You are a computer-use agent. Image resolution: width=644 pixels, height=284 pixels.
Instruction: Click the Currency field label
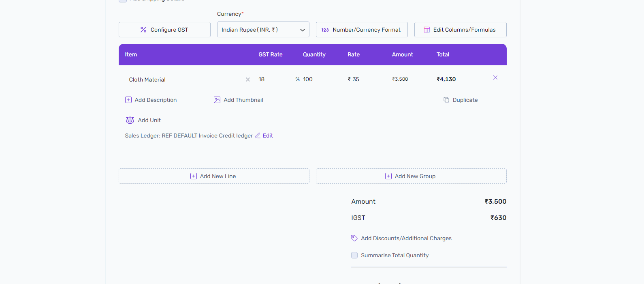tap(229, 14)
